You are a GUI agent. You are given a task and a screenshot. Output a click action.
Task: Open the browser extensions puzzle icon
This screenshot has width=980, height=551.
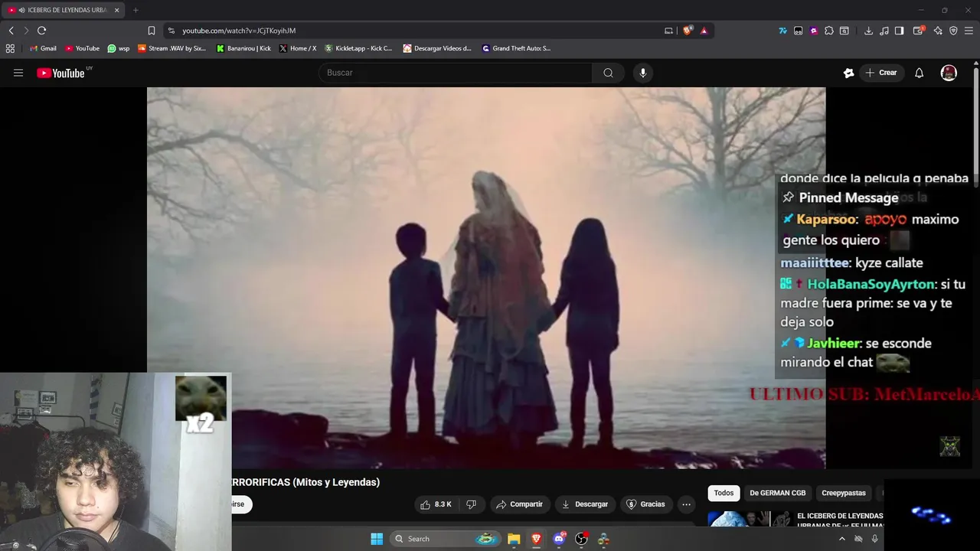(828, 31)
